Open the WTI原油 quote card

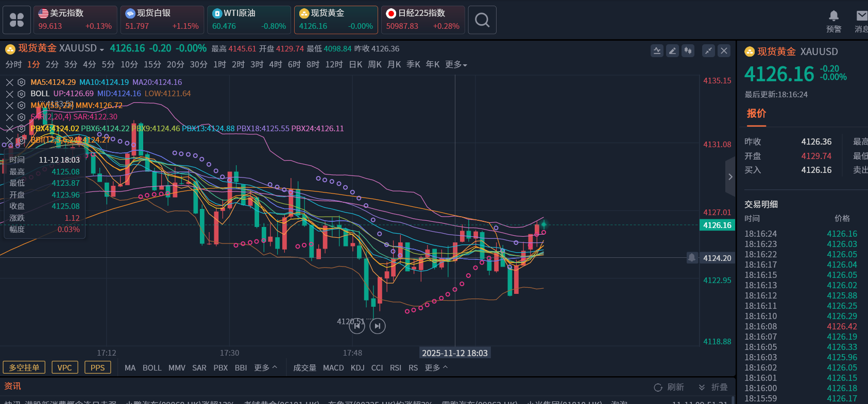pos(249,20)
